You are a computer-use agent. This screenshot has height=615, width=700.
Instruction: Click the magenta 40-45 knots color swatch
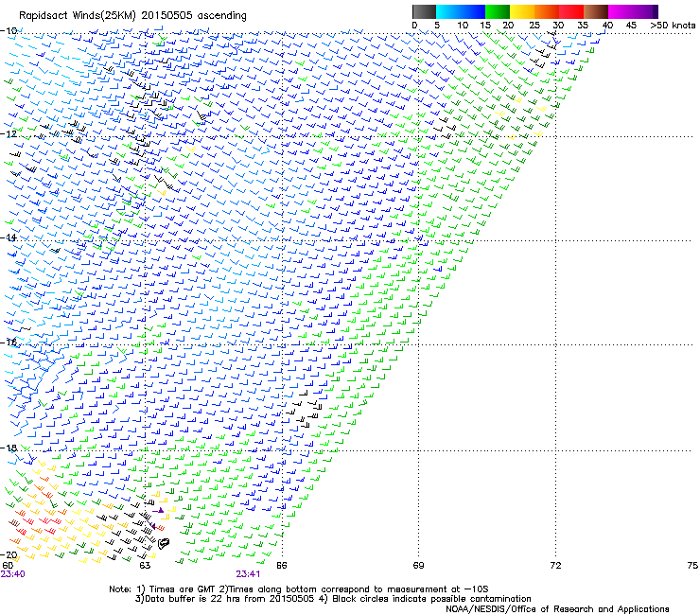click(621, 11)
